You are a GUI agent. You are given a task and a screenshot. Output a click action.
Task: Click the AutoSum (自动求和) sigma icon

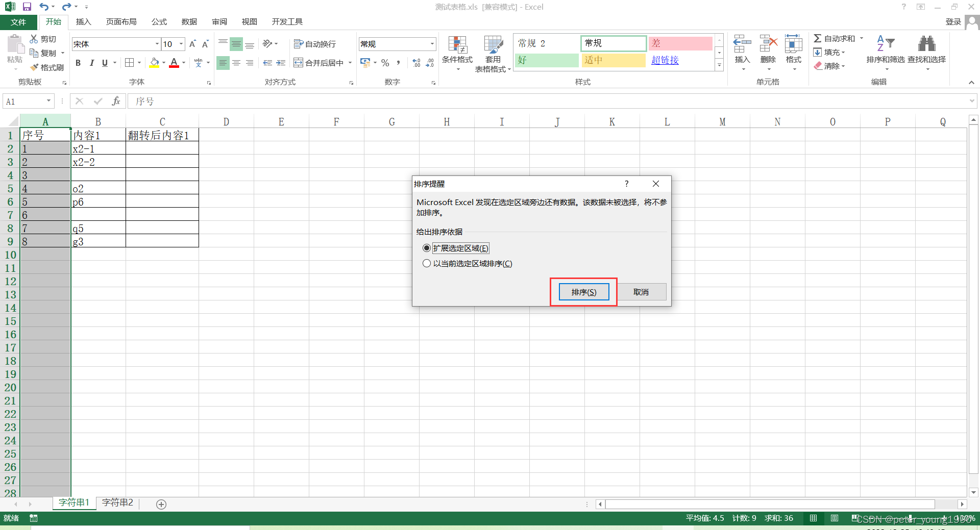point(818,38)
